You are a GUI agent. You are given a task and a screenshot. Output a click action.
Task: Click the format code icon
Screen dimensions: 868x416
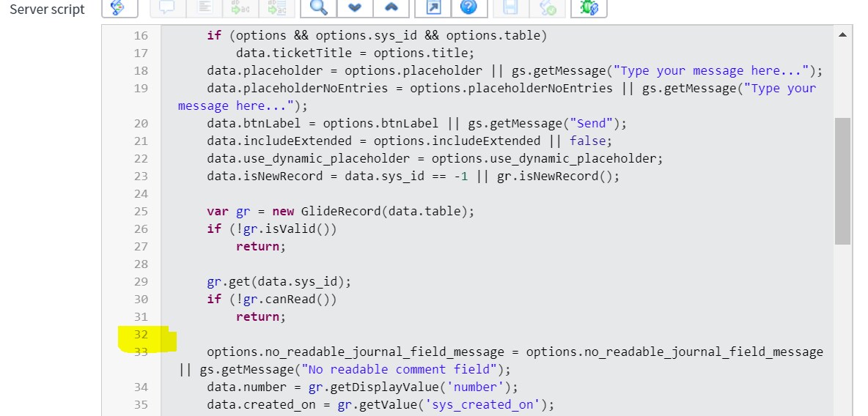click(x=205, y=7)
